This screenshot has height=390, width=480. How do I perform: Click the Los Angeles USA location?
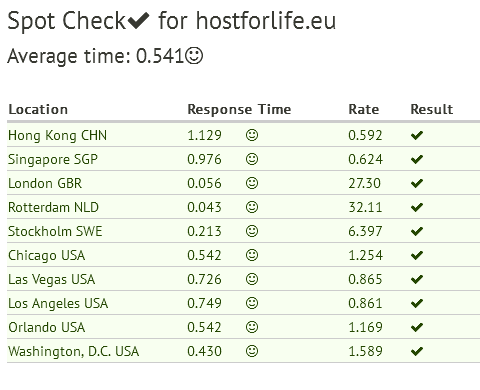point(58,304)
